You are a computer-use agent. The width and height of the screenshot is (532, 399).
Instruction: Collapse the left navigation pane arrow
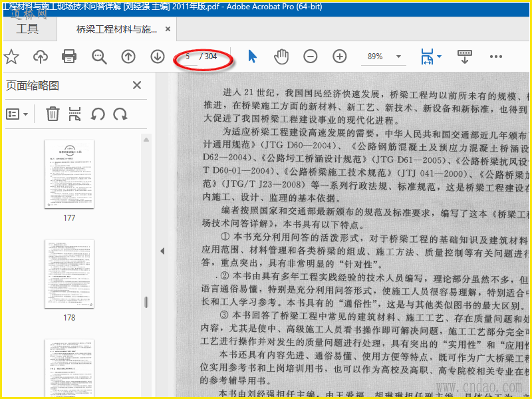click(162, 251)
